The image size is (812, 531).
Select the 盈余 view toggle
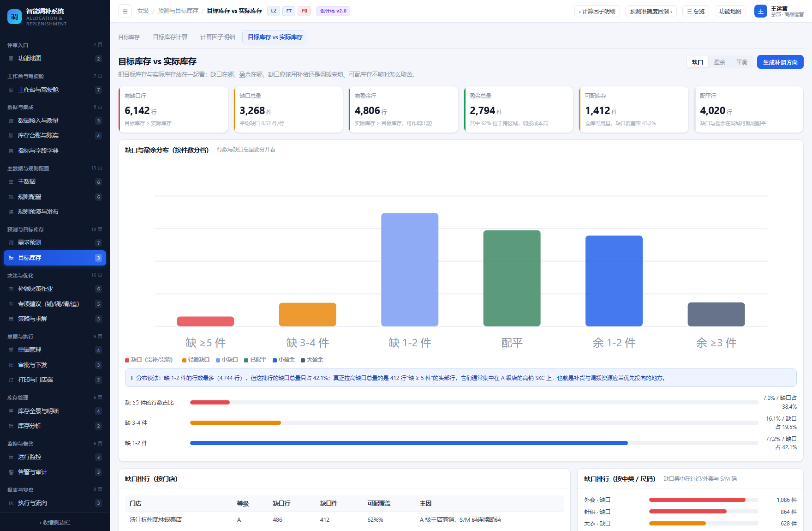[x=719, y=62]
